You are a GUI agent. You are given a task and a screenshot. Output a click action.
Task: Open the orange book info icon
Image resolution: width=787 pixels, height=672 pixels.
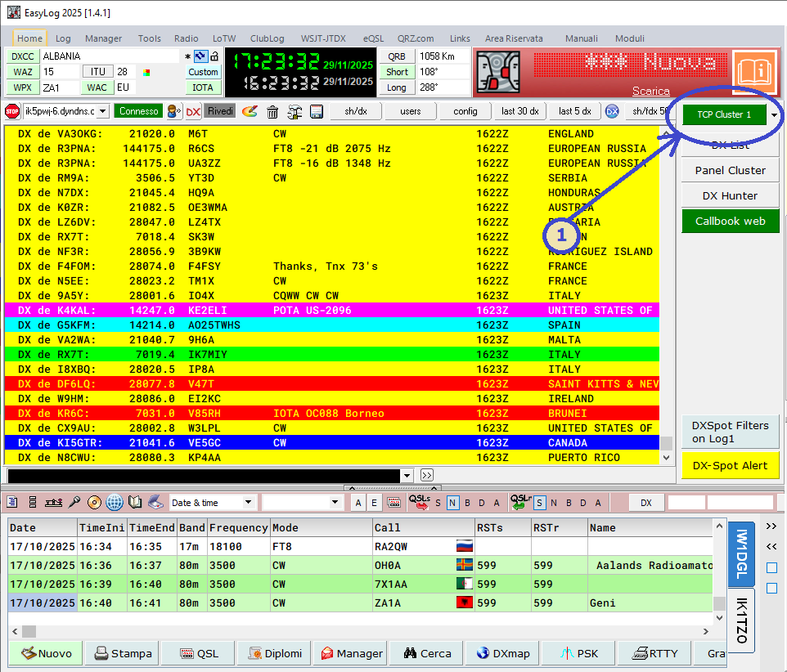tap(754, 72)
